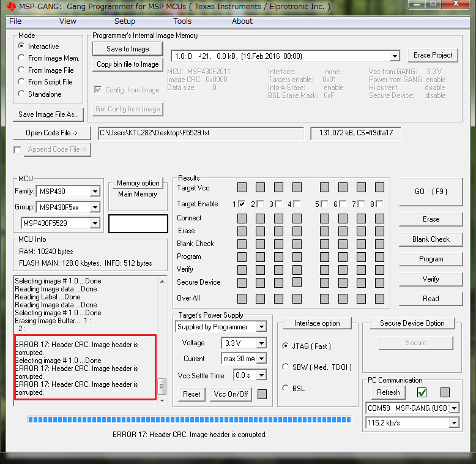Expand COM59 MSP-GANG port dropdown
The width and height of the screenshot is (476, 464).
[x=454, y=408]
